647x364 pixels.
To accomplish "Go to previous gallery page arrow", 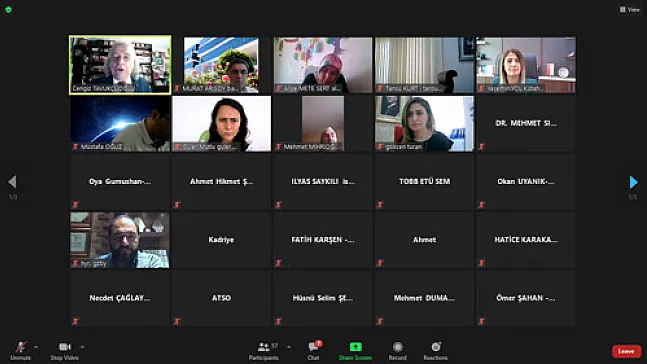I will pos(12,182).
